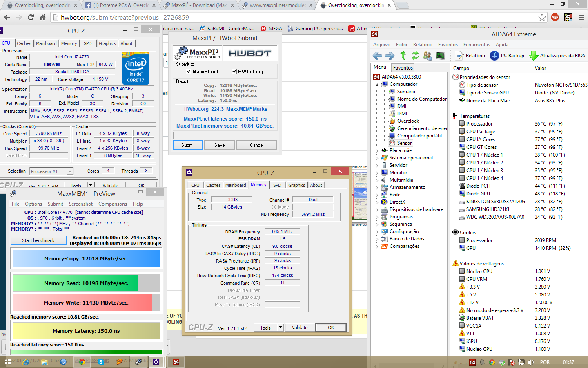Click OK in the Memory CPU-Z window
This screenshot has width=588, height=368.
(331, 328)
